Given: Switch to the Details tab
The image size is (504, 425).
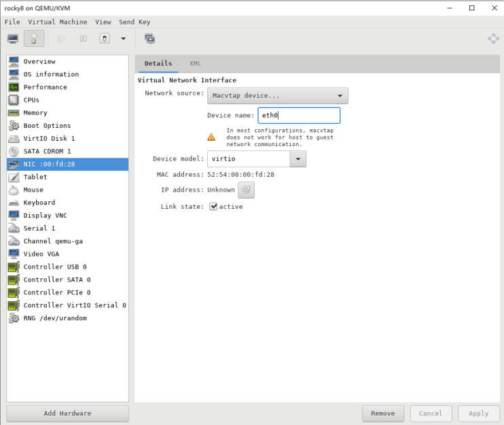Looking at the screenshot, I should click(x=158, y=63).
